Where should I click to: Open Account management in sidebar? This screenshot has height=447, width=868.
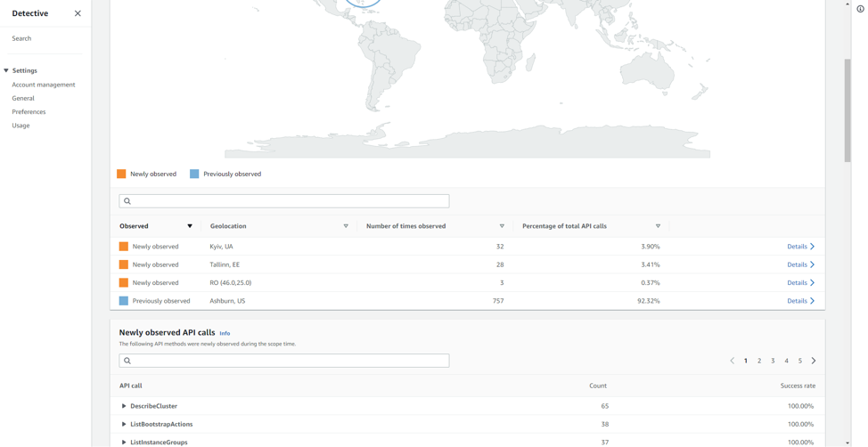[x=44, y=85]
